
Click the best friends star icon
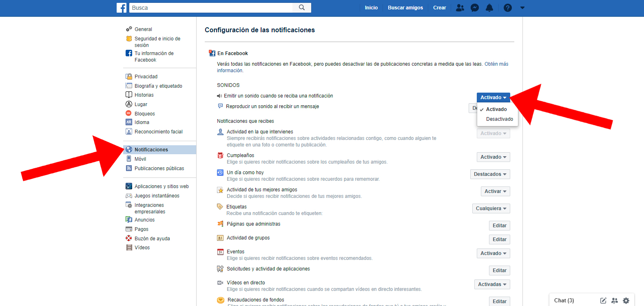(220, 190)
